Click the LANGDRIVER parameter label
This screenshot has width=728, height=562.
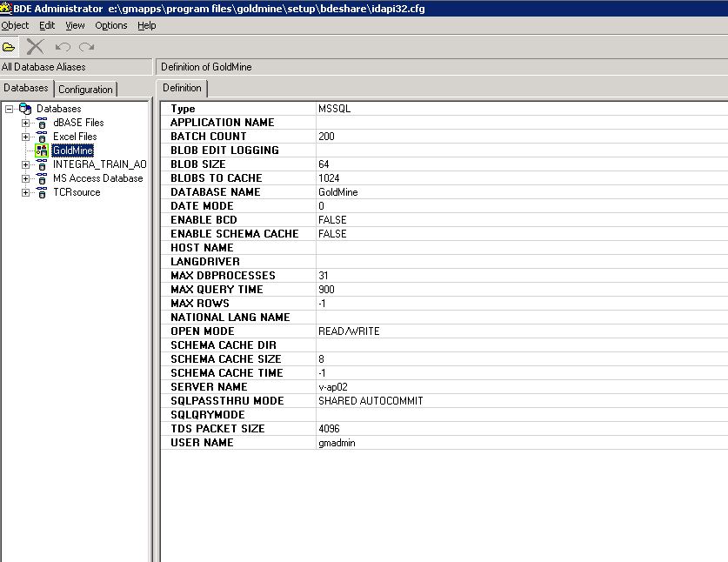[x=205, y=262]
